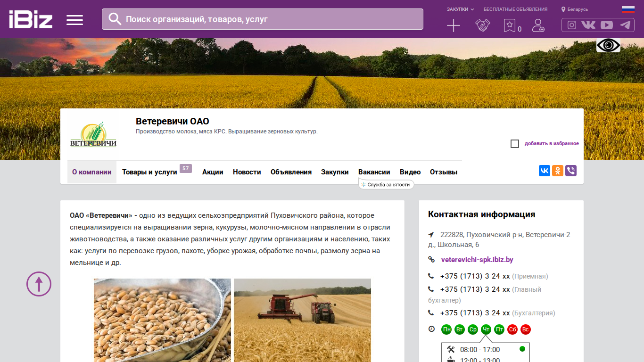This screenshot has height=362, width=644.
Task: Select the Чт weekday circle
Action: pyautogui.click(x=486, y=329)
